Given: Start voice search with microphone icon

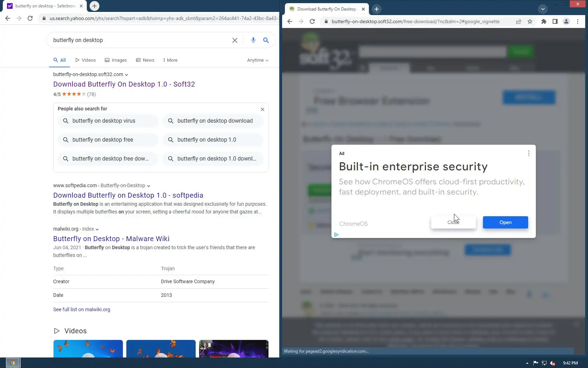Looking at the screenshot, I should (253, 40).
